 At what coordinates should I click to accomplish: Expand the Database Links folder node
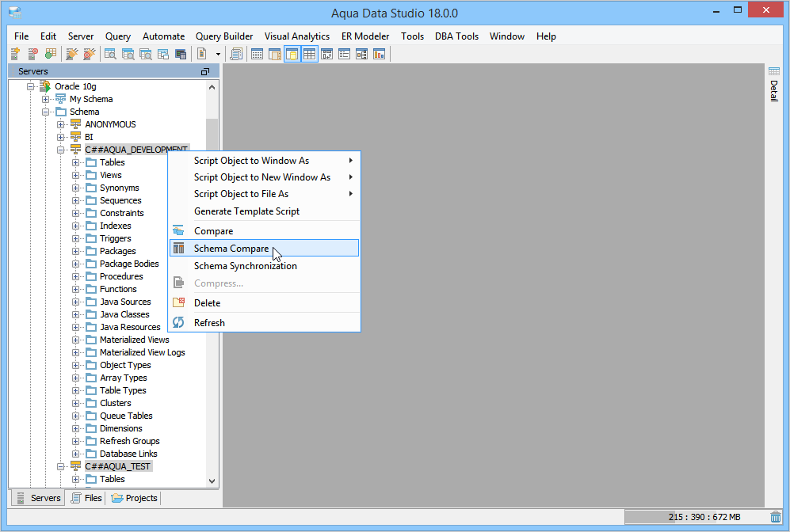pyautogui.click(x=75, y=454)
